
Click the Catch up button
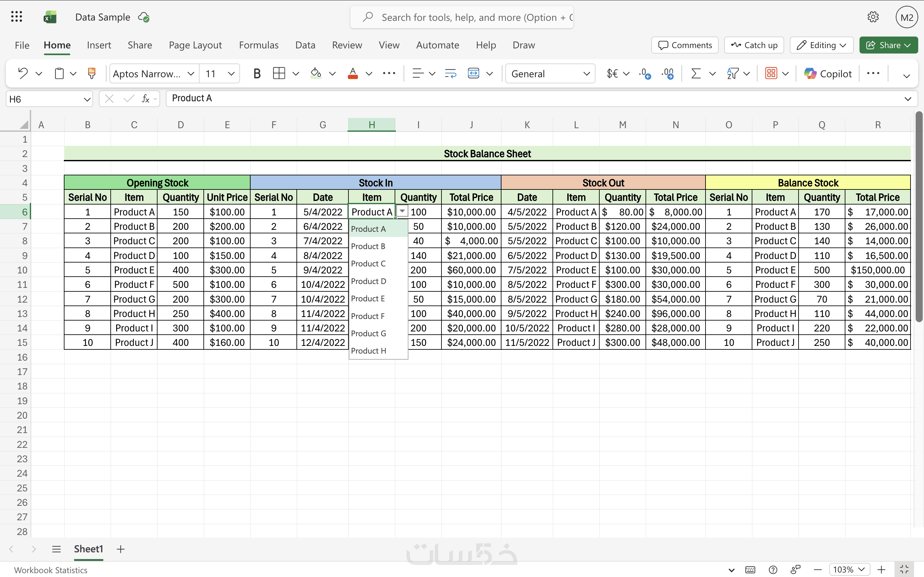(x=754, y=45)
